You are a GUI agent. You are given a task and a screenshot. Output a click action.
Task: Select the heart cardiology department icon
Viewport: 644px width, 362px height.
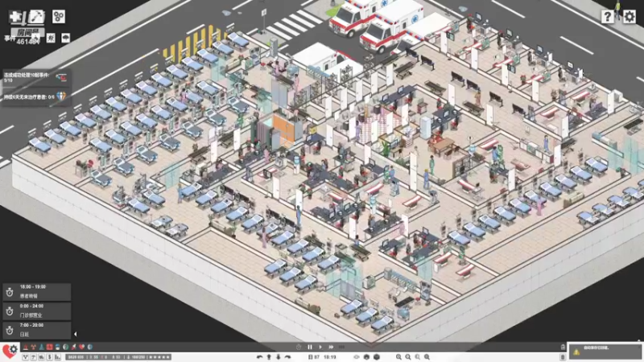82,347
